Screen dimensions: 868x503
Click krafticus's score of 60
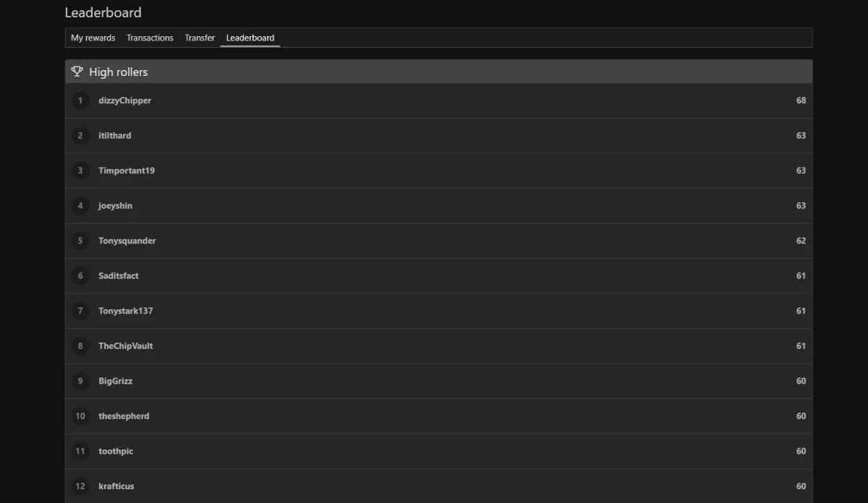(801, 486)
